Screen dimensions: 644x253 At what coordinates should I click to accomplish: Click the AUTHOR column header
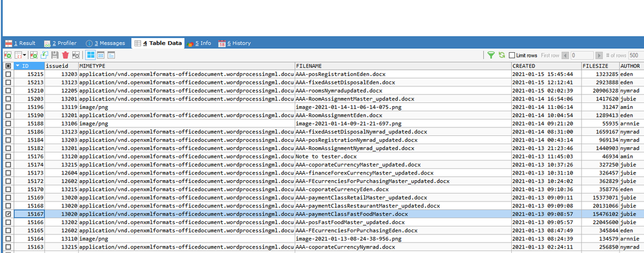click(632, 66)
